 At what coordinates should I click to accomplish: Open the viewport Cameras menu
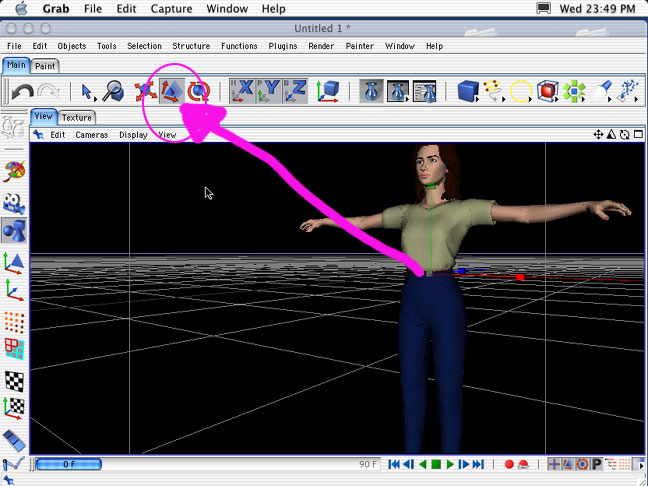tap(91, 135)
